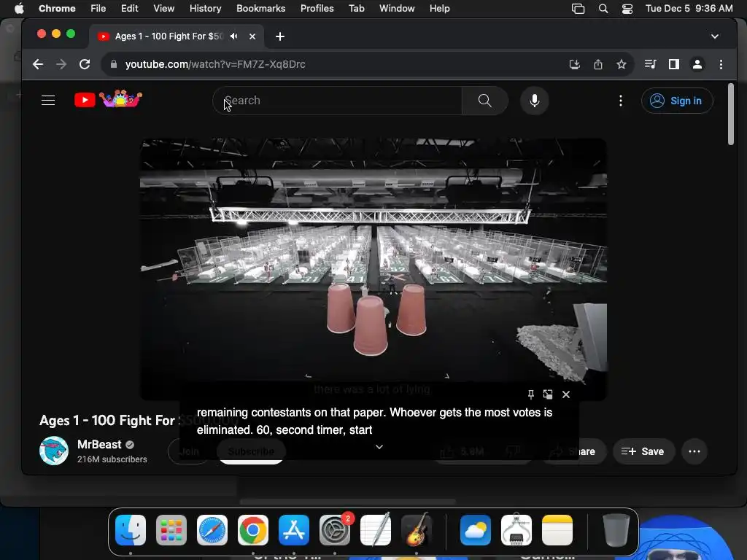
Task: Open Spotlight search in menu bar
Action: point(603,9)
